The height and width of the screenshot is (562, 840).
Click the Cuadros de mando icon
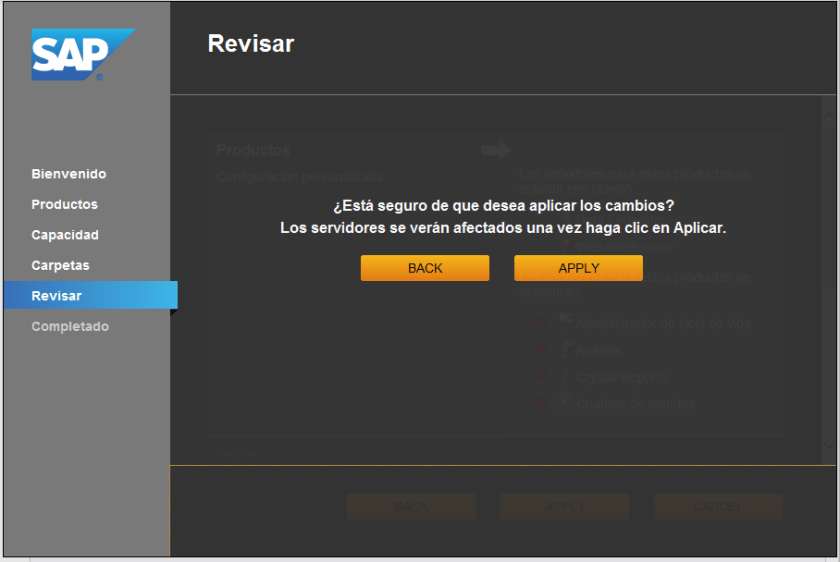(x=565, y=402)
